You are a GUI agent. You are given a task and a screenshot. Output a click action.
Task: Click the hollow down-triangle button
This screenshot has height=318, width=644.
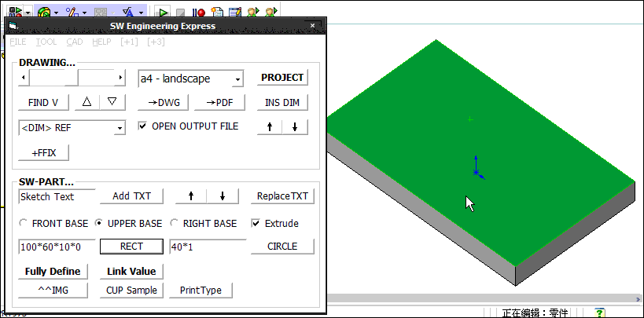112,102
